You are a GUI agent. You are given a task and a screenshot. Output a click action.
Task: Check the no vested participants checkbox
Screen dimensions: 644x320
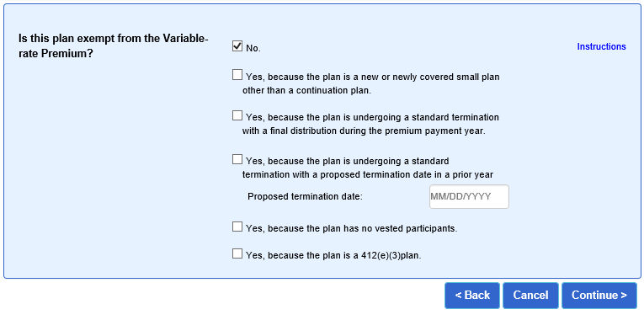[x=237, y=227]
